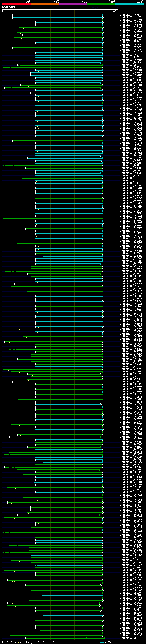Open the UniRef100_P85121 subject
Screen dimensions: 146x644
(x=131, y=610)
